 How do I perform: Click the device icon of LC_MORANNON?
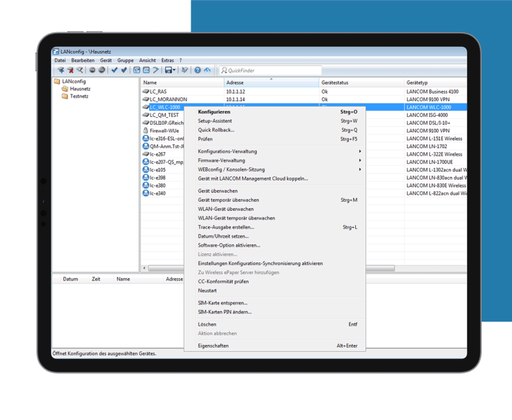pyautogui.click(x=146, y=99)
